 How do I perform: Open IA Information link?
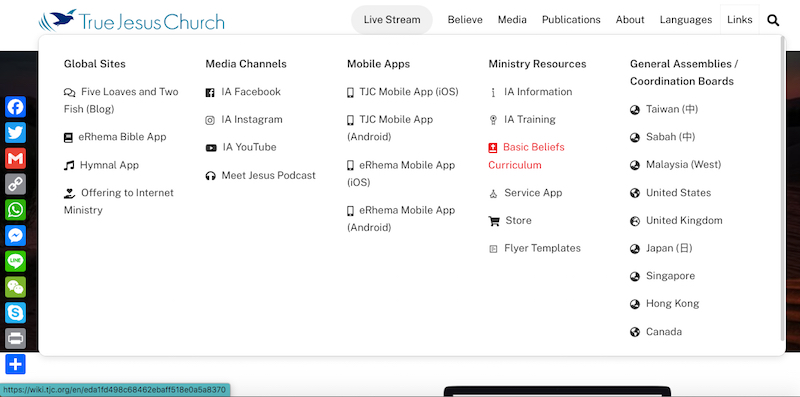(x=531, y=92)
